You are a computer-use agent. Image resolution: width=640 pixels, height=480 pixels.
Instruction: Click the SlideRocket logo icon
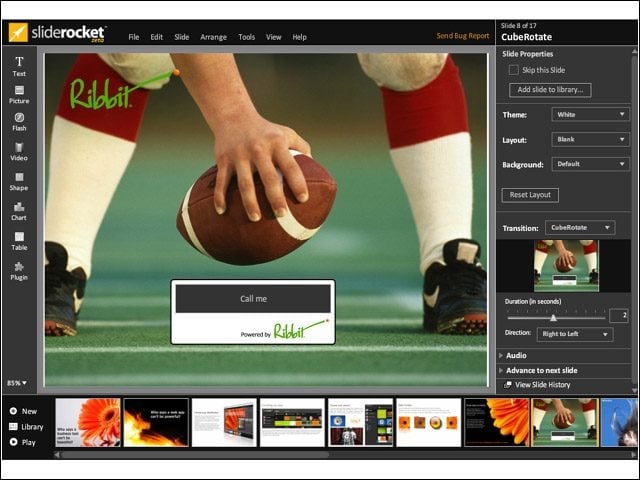coord(18,32)
